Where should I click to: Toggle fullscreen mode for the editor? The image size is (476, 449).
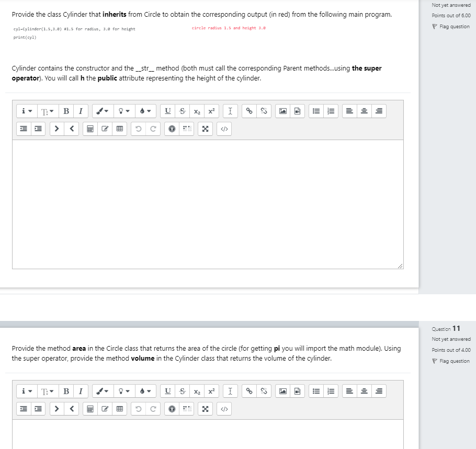pos(205,129)
